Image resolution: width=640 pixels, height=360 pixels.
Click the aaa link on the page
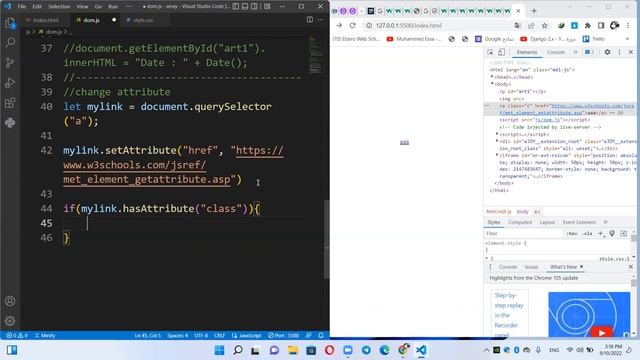point(404,142)
